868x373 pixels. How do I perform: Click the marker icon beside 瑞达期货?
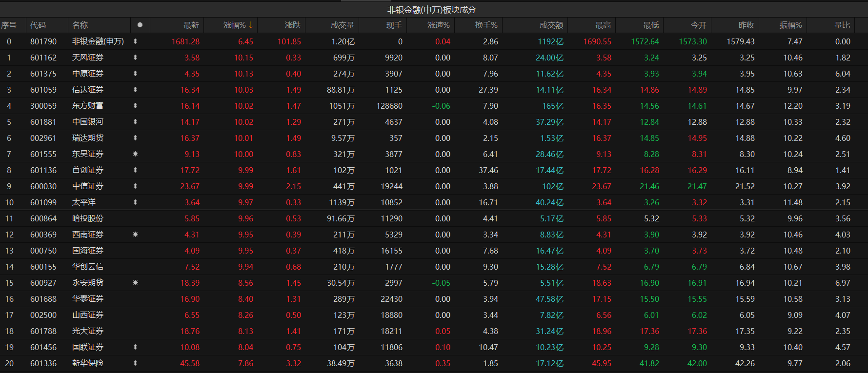(x=135, y=138)
